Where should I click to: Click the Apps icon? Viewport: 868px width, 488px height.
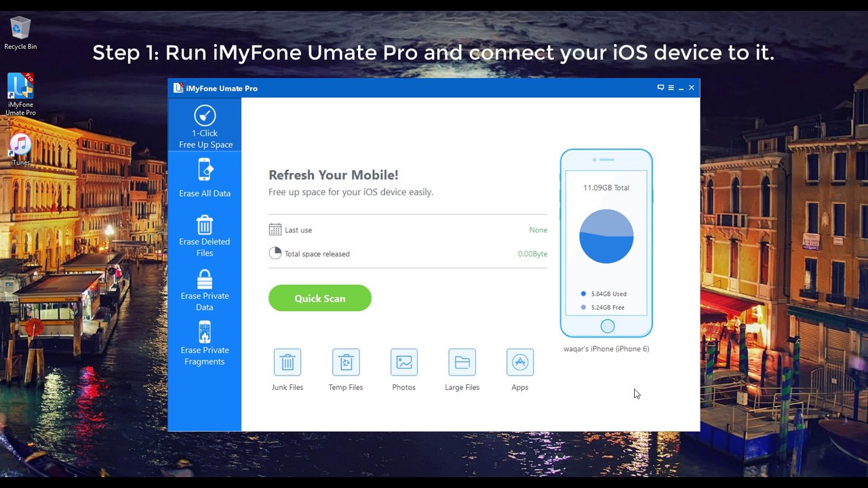coord(520,362)
